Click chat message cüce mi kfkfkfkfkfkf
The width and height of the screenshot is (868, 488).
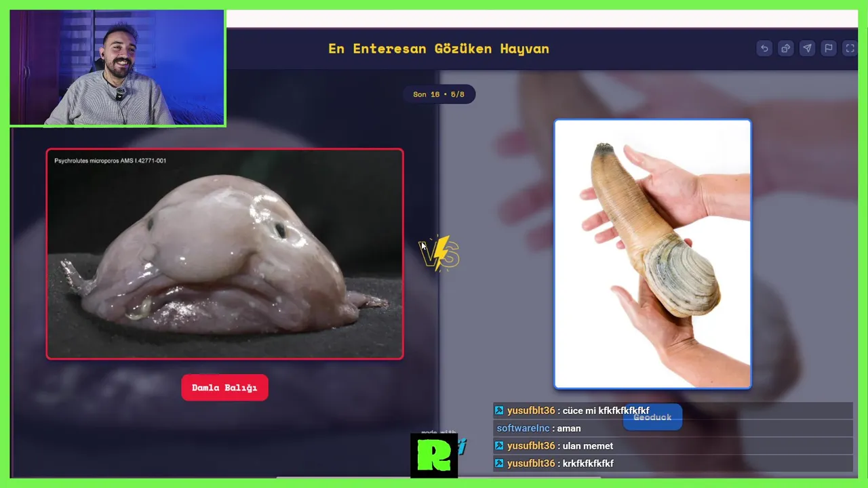(x=606, y=411)
